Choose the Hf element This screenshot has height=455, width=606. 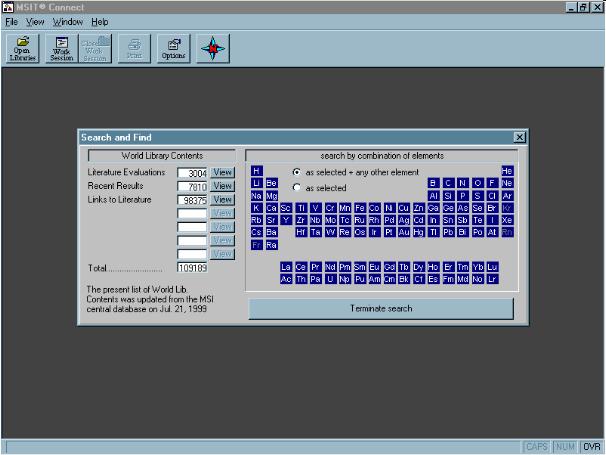301,232
